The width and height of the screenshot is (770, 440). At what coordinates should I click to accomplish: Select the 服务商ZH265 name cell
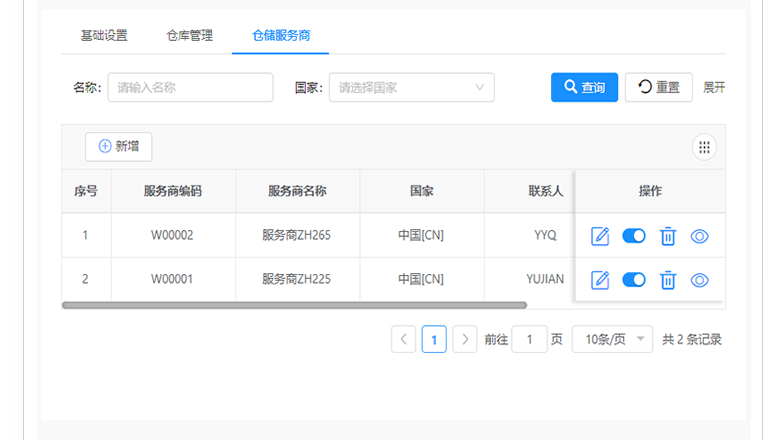point(297,235)
